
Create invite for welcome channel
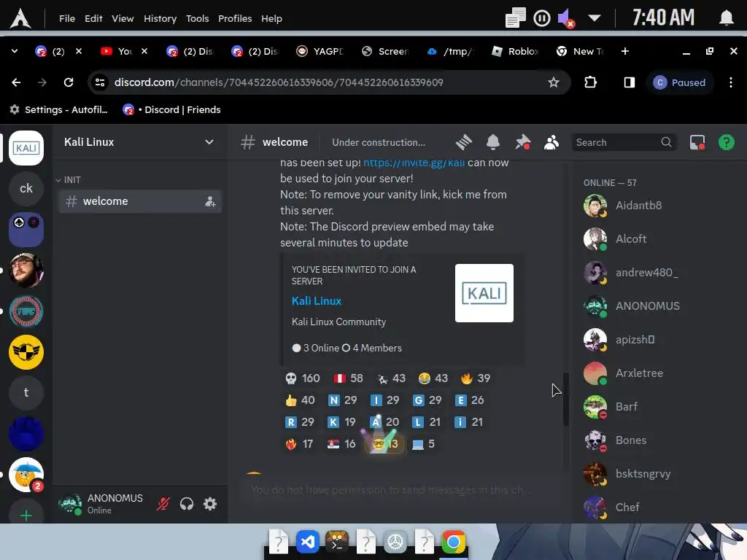point(210,201)
